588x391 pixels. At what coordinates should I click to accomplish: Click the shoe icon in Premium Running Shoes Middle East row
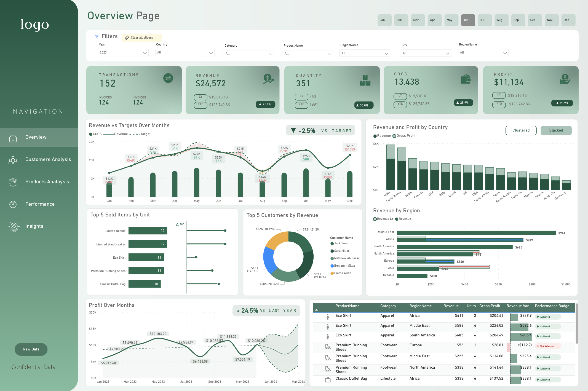(328, 358)
